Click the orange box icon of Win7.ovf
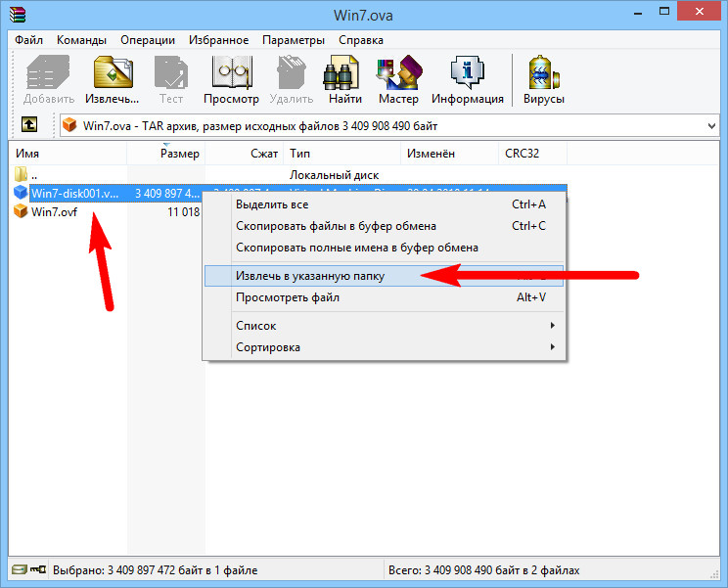Image resolution: width=728 pixels, height=588 pixels. [21, 211]
